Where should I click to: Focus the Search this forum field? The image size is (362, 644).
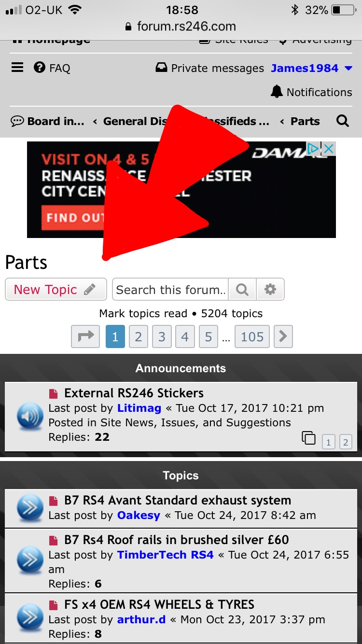(x=170, y=290)
